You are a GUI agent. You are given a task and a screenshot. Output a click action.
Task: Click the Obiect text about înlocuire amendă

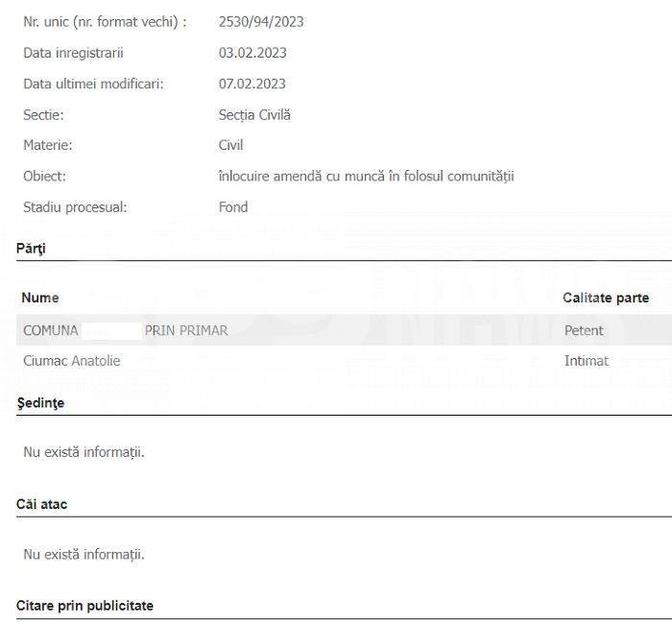point(366,176)
